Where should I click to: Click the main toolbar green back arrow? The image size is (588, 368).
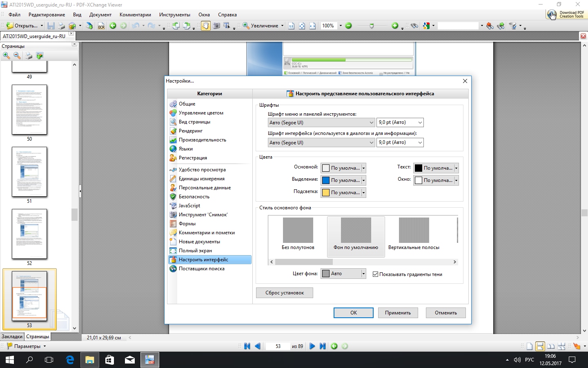click(113, 26)
